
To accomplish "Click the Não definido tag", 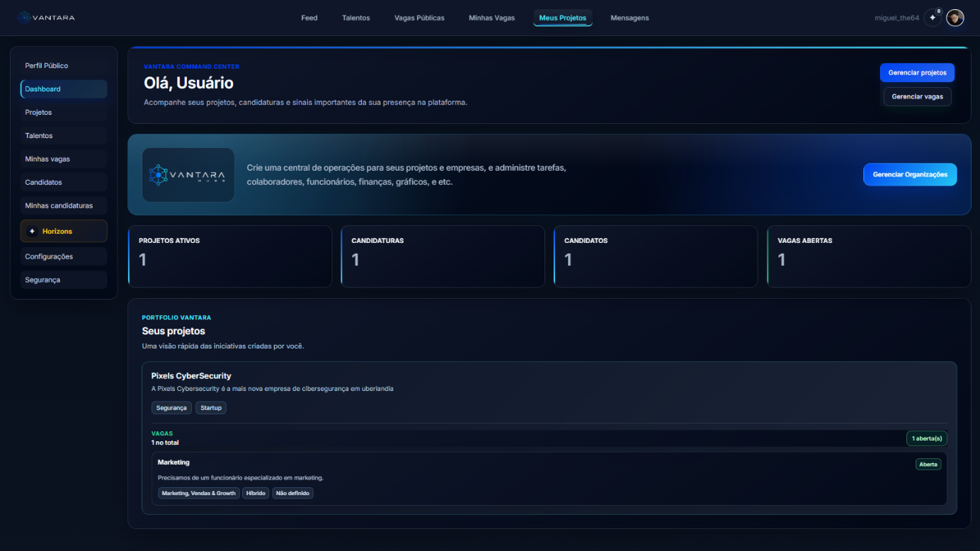I will [292, 493].
